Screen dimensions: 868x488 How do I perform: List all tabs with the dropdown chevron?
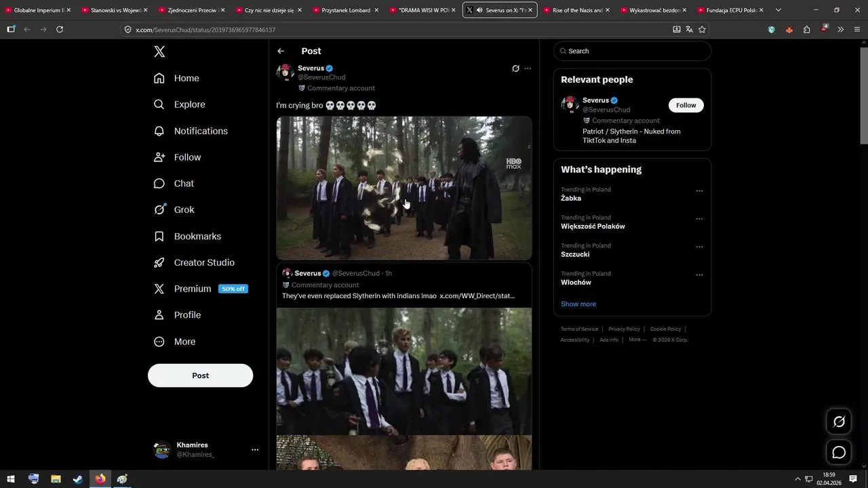click(778, 10)
